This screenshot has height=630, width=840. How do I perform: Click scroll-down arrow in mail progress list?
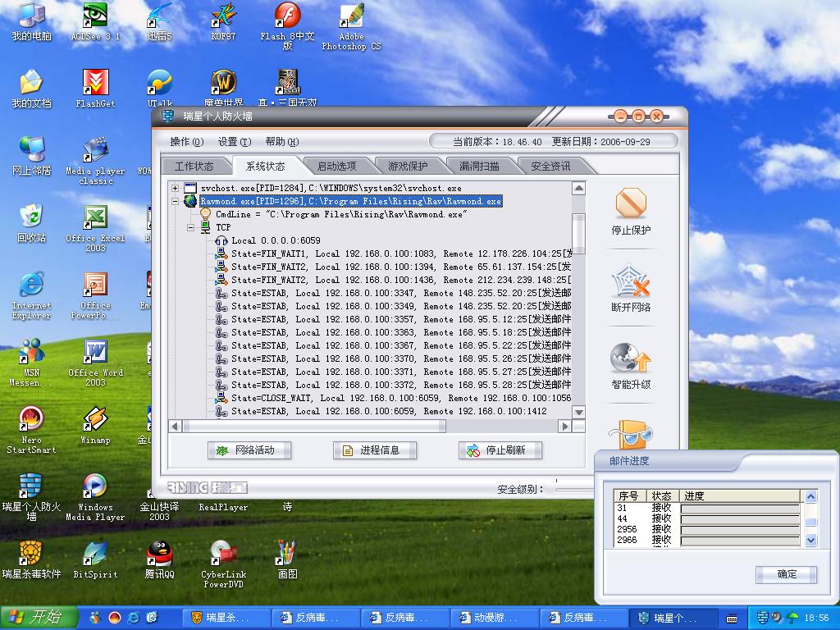[810, 540]
